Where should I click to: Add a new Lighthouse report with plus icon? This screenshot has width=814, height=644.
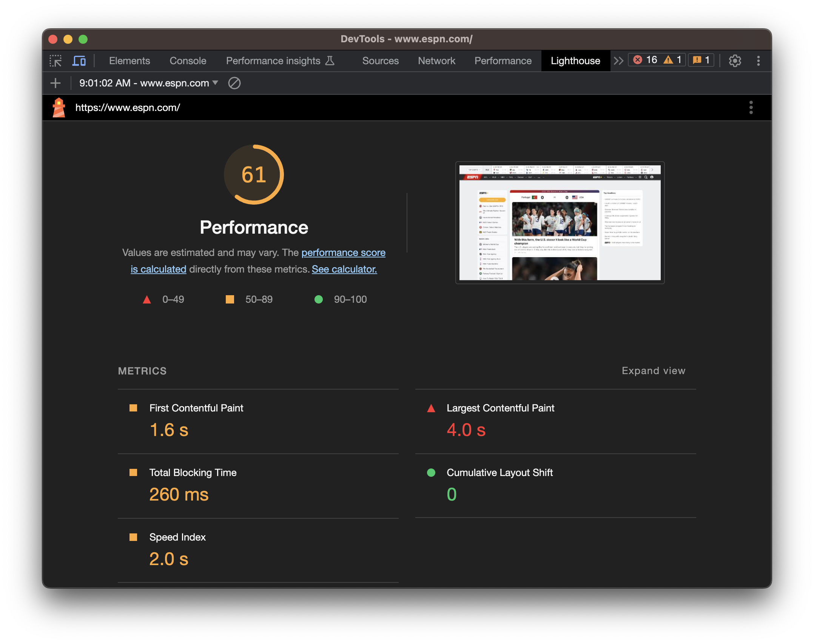pos(55,83)
